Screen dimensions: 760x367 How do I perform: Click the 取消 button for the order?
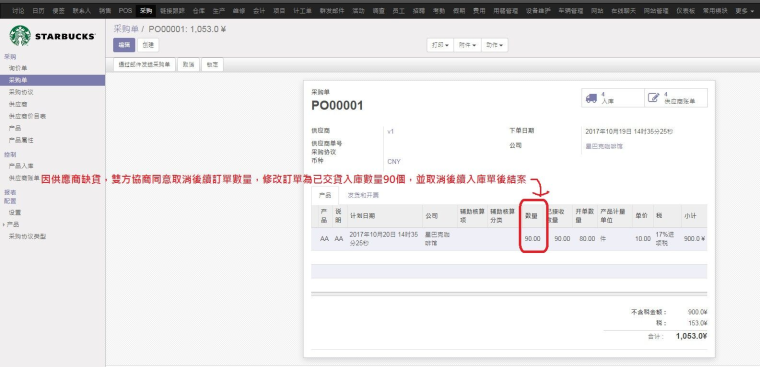point(189,64)
